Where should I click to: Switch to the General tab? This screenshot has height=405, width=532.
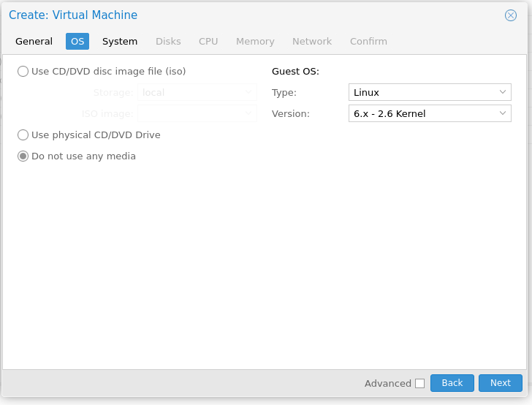coord(34,42)
